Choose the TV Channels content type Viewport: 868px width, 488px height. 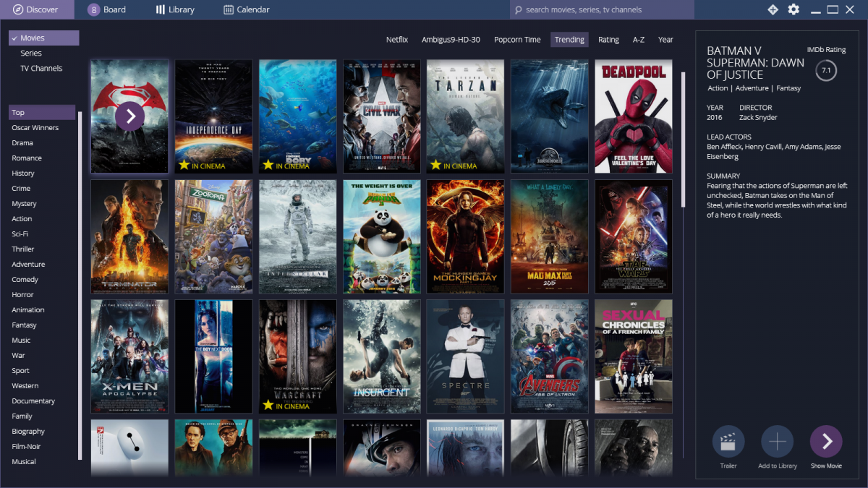point(41,68)
